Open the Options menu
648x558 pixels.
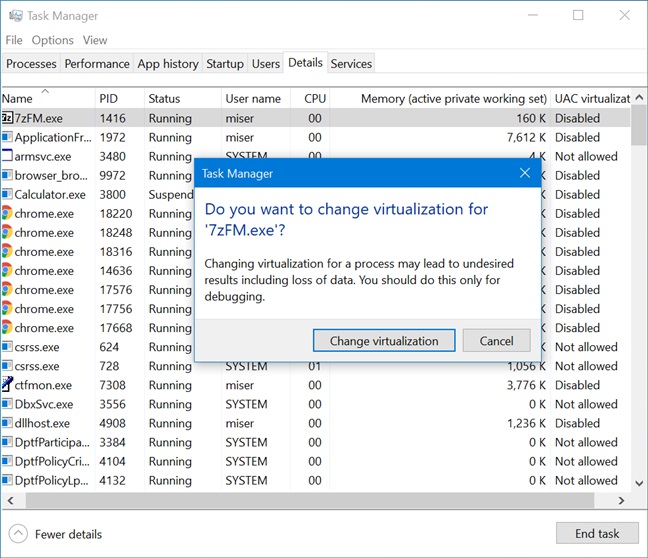[x=52, y=40]
